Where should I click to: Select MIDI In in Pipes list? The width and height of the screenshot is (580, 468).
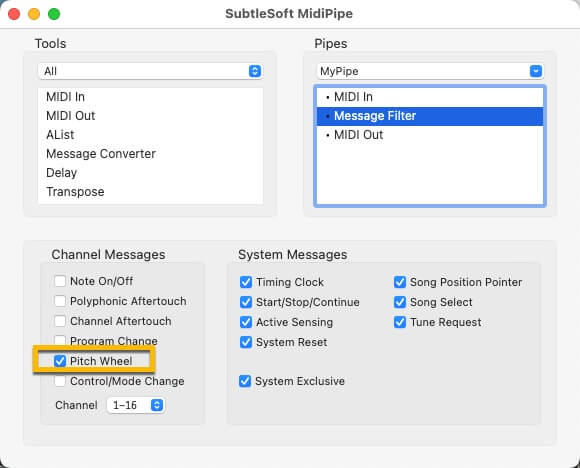[x=430, y=97]
